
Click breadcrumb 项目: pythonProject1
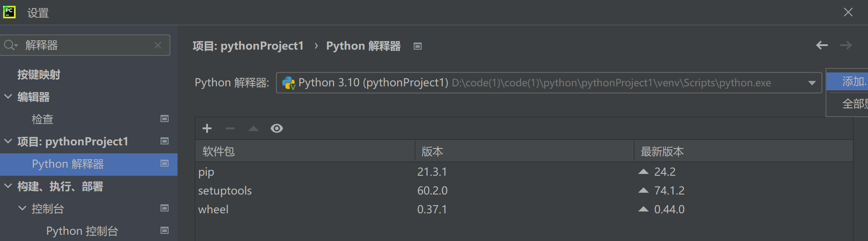(x=248, y=46)
